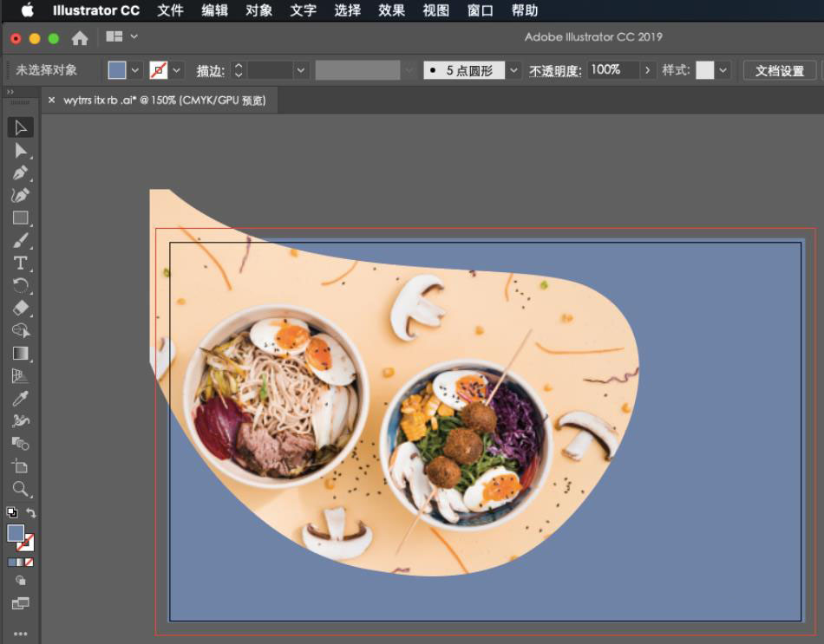The image size is (824, 644).
Task: Expand the toolbar double-arrow toggle
Action: click(10, 92)
